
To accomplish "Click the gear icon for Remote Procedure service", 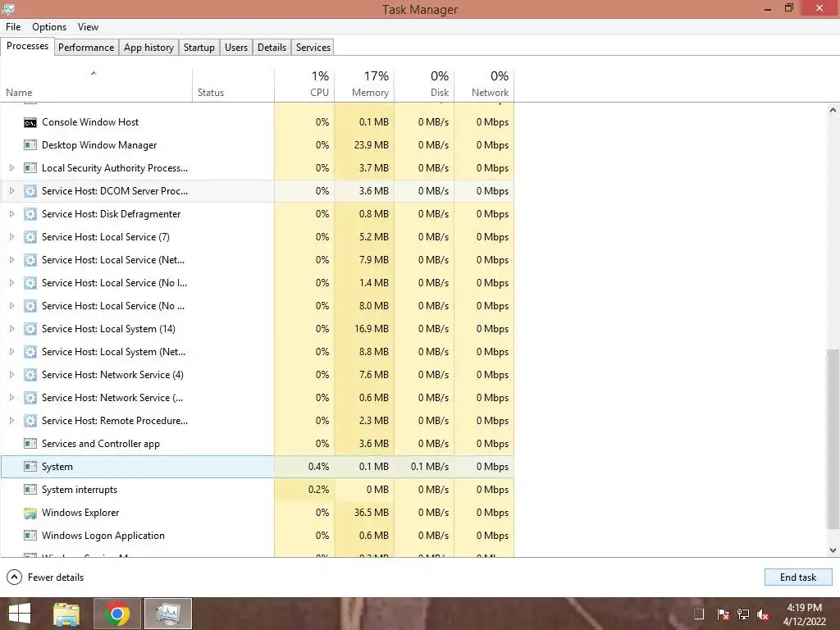I will click(x=30, y=421).
